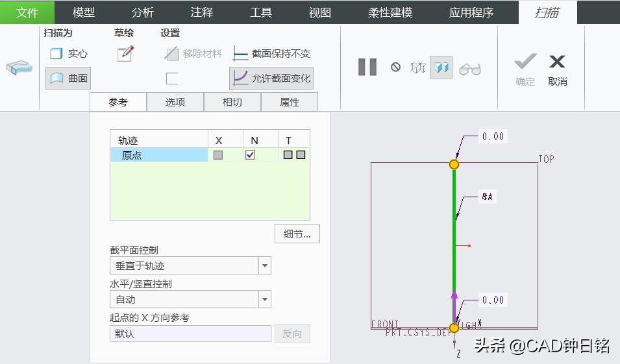Switch to the 视图 tab
Viewport: 620px width, 364px height.
tap(320, 12)
